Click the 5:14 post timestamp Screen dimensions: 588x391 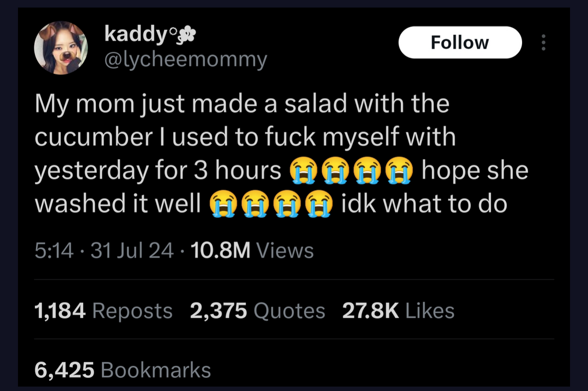tap(53, 251)
